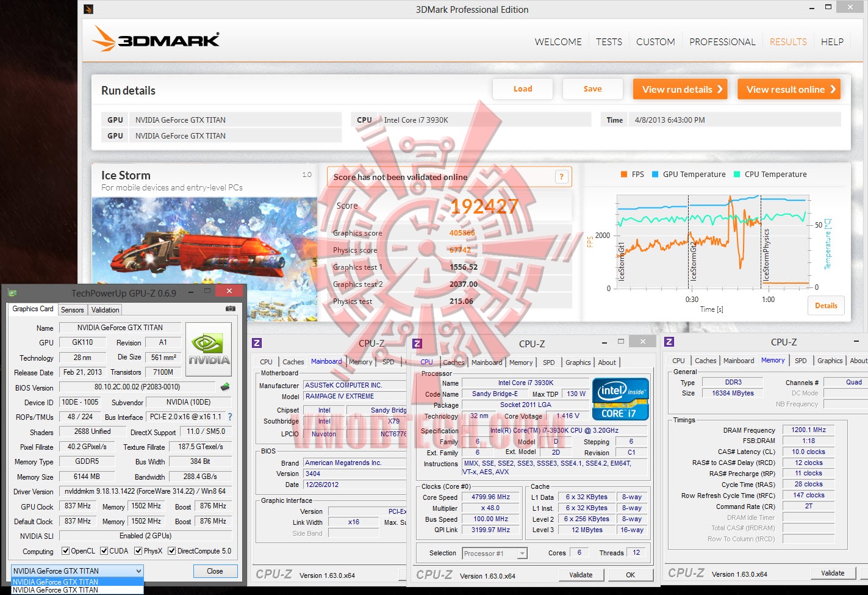Click the Physics score value '67742'
868x595 pixels.
pyautogui.click(x=460, y=250)
